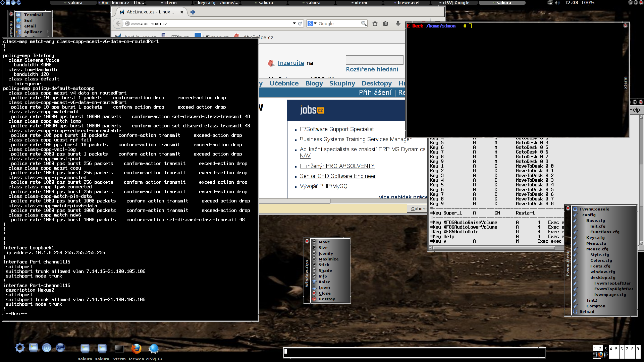This screenshot has height=362, width=644.
Task: Select the xterm window icon in bottom icon box
Action: click(119, 349)
